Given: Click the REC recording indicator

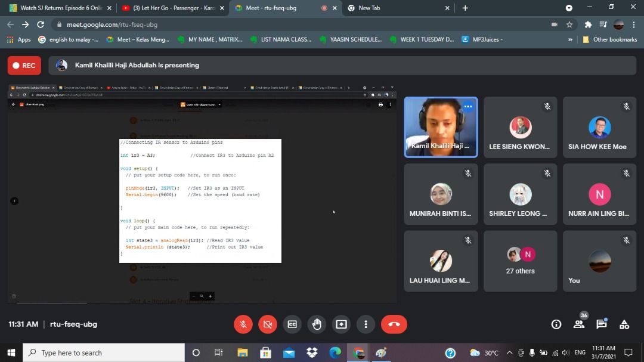Looking at the screenshot, I should tap(24, 66).
